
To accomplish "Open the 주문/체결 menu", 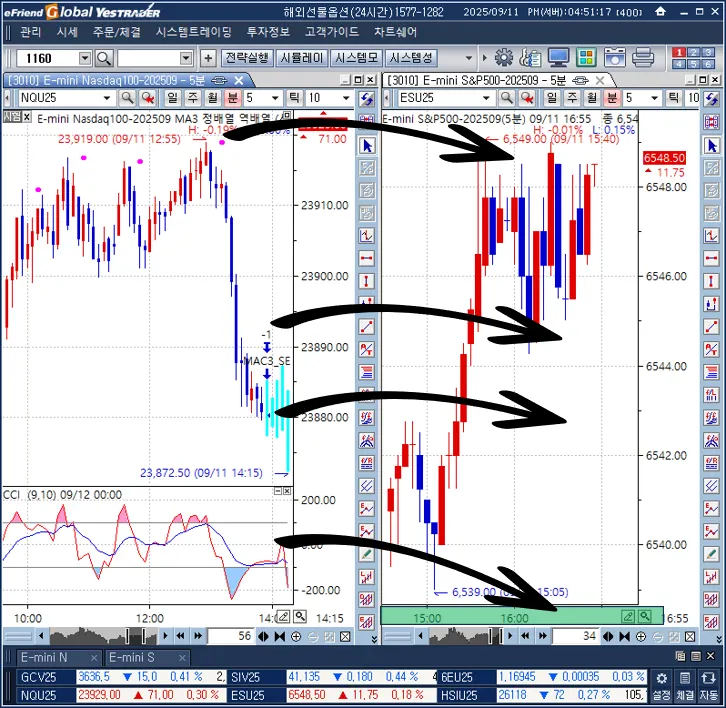I will point(117,32).
